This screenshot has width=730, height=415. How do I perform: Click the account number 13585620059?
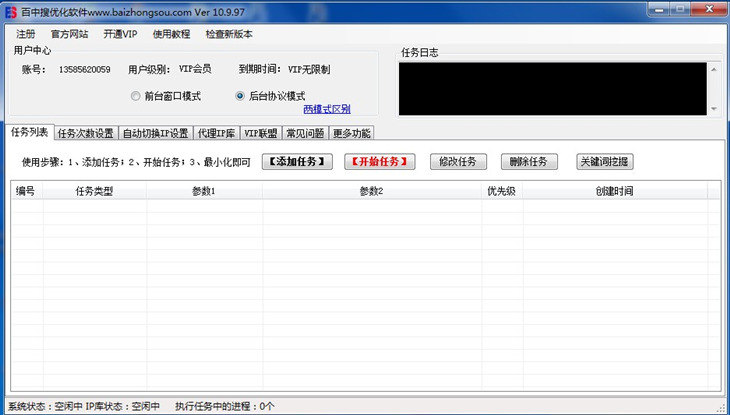[x=84, y=70]
